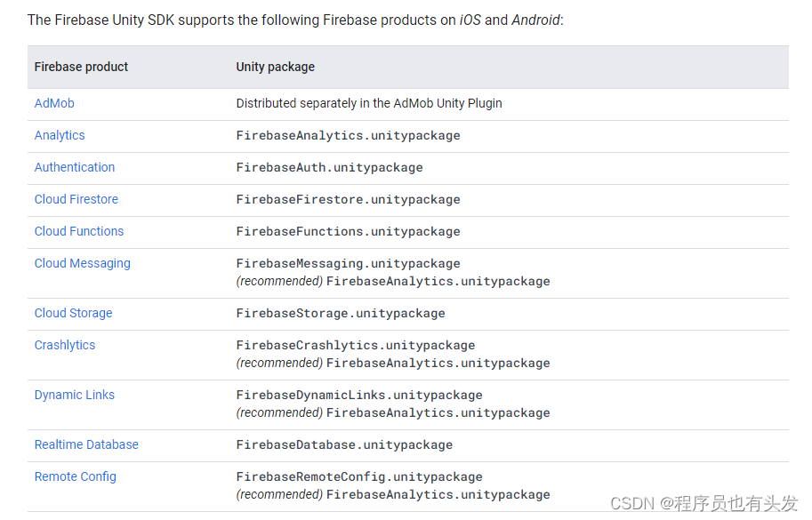Click recommended FirebaseAnalytics line in Dynamic Links row
812x520 pixels.
[393, 413]
